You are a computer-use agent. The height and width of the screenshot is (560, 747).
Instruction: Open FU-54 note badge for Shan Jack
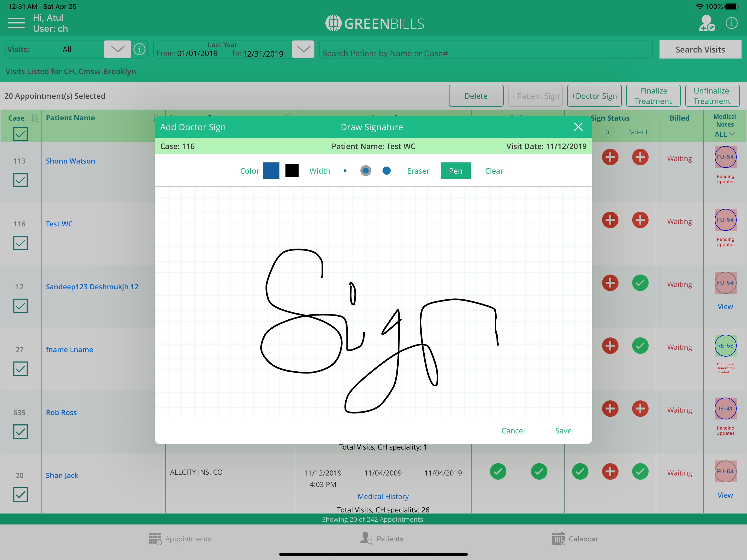[725, 471]
